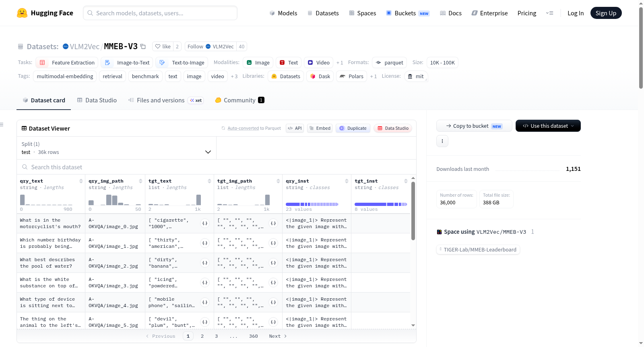Sort by the tgt_img_path column arrows
This screenshot has width=644, height=347.
coord(278,181)
